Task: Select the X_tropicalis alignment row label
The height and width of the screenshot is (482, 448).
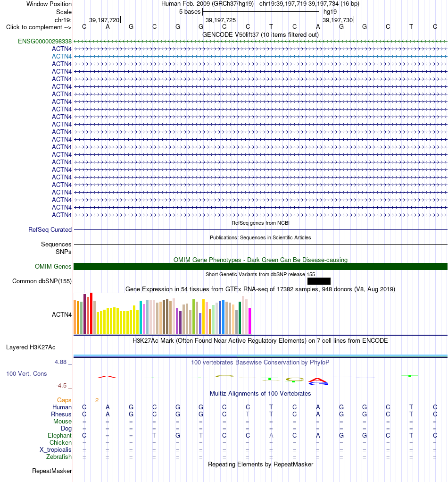Action: click(x=55, y=450)
